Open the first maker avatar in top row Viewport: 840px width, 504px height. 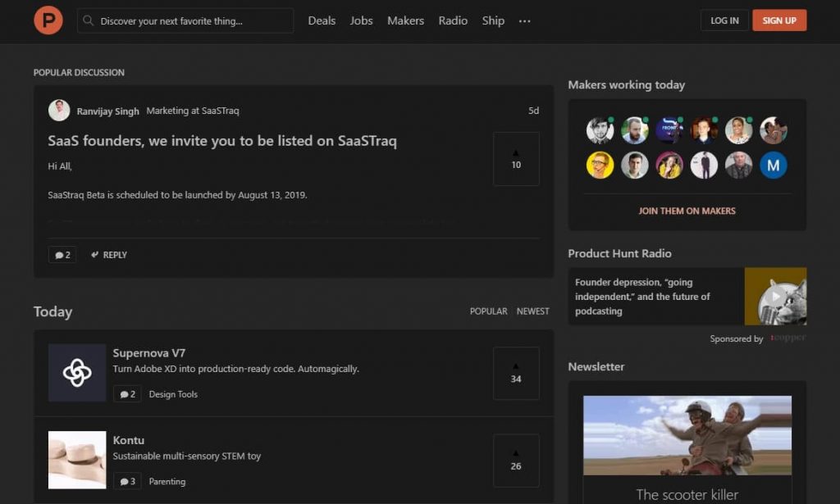pyautogui.click(x=600, y=130)
